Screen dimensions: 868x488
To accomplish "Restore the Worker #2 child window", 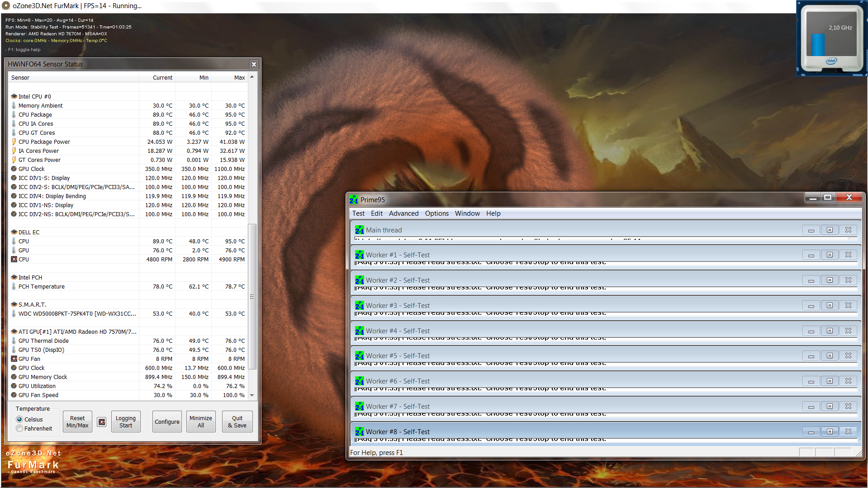I will click(x=830, y=280).
